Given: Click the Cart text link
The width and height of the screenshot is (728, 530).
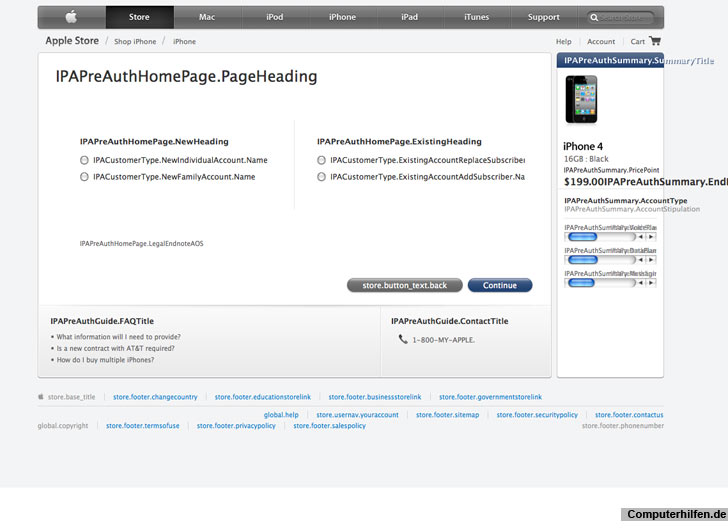Looking at the screenshot, I should click(x=637, y=42).
